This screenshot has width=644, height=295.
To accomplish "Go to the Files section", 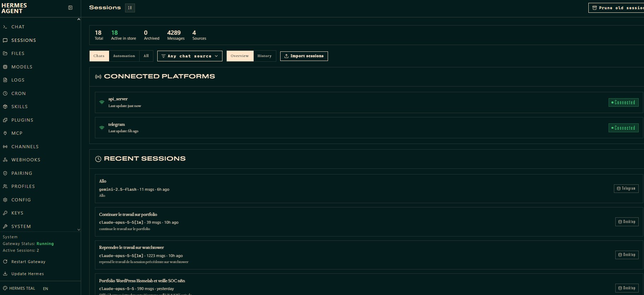I will point(18,54).
